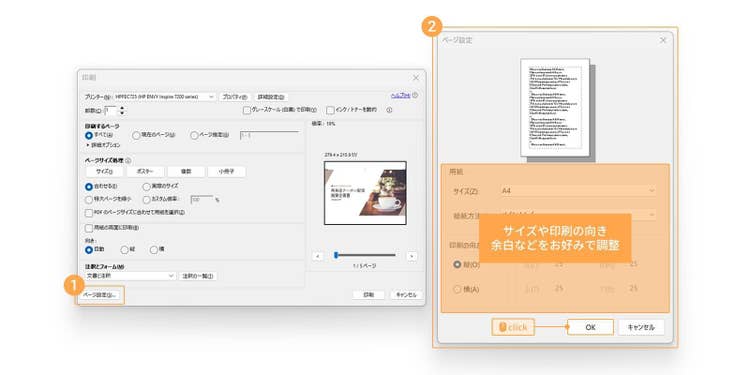Enable 用紙の両面に印刷 checkbox

point(88,228)
